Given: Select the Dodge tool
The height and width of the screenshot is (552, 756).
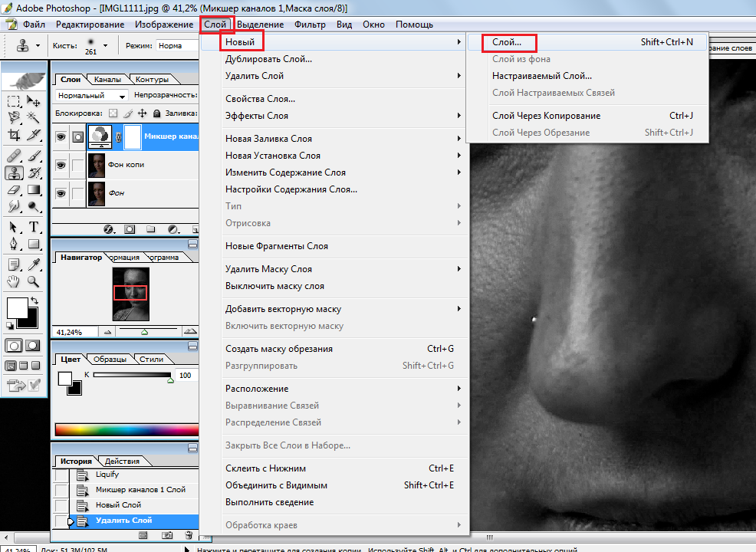Looking at the screenshot, I should pos(33,207).
